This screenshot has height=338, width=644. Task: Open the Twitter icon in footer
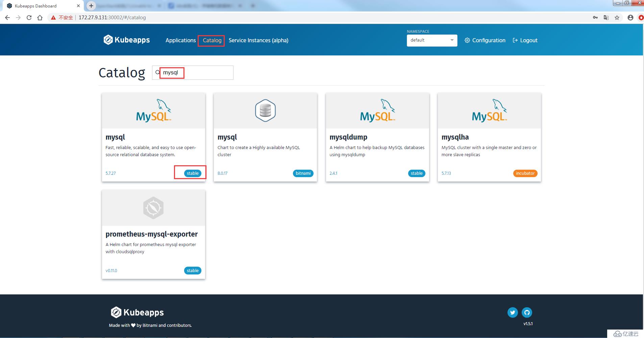coord(513,312)
